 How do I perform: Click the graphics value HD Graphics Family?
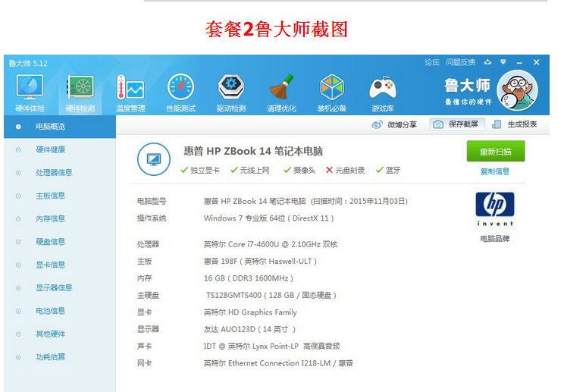click(250, 312)
